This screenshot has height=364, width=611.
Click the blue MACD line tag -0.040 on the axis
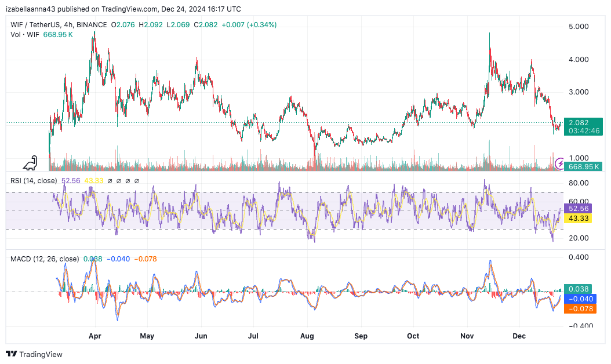[581, 299]
